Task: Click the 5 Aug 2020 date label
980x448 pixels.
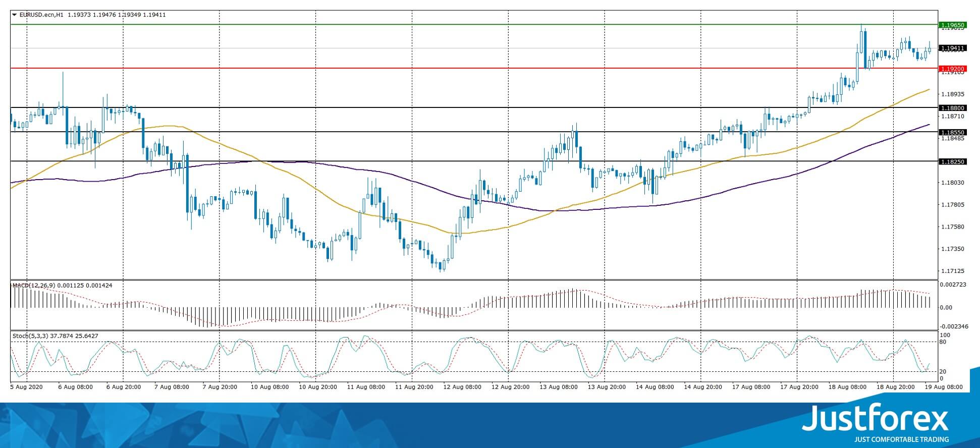Action: click(x=27, y=387)
